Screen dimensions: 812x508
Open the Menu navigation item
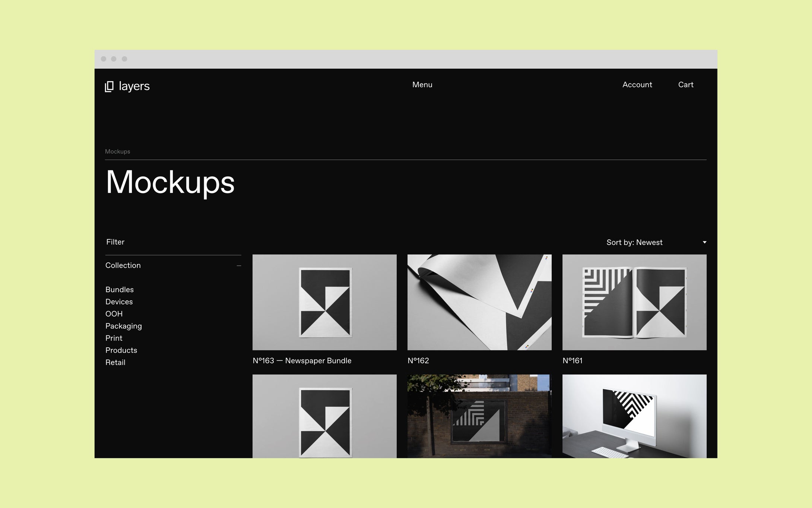point(422,85)
